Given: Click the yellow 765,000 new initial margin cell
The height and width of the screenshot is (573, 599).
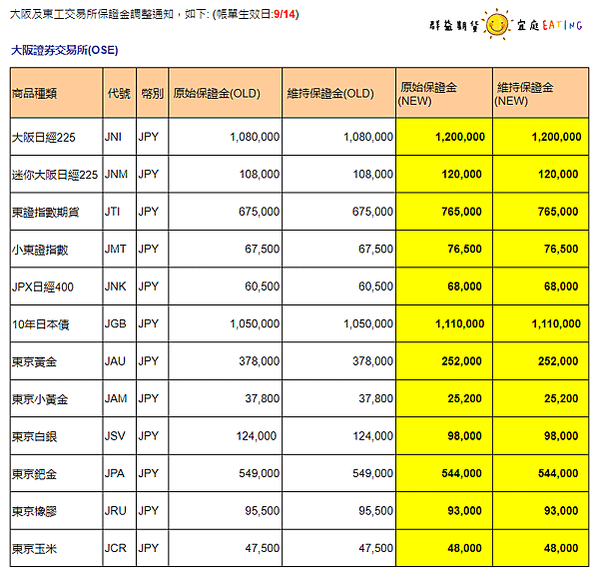Looking at the screenshot, I should coord(444,211).
